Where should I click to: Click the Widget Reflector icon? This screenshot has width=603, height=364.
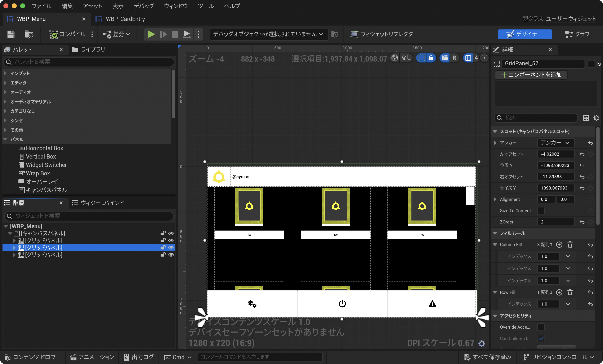click(354, 34)
